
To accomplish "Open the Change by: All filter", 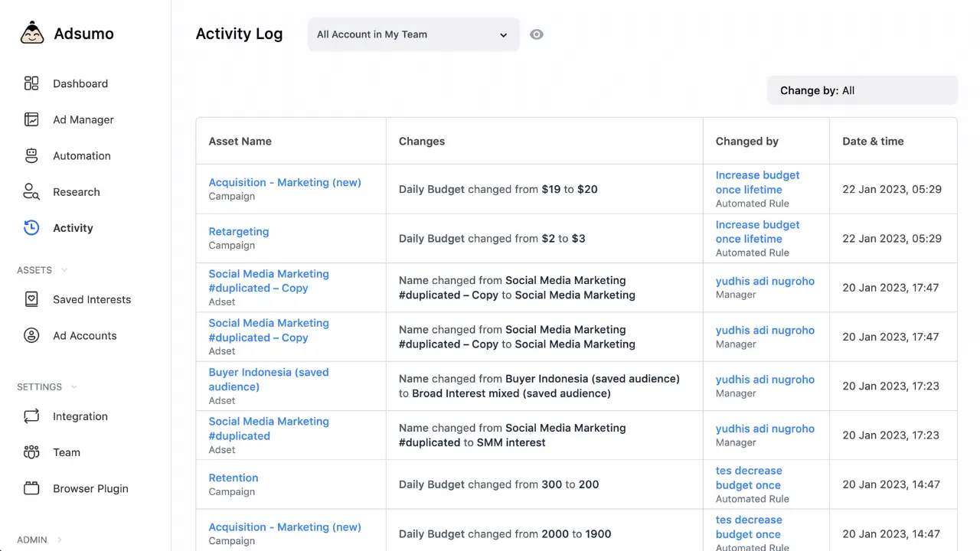I will [x=862, y=90].
